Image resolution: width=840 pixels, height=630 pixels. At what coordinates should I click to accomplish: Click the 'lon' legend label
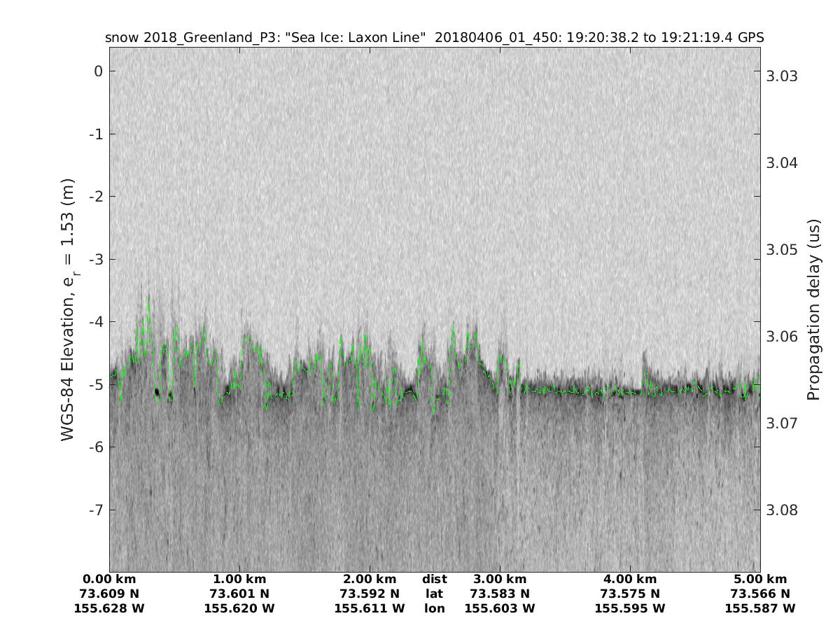click(434, 609)
